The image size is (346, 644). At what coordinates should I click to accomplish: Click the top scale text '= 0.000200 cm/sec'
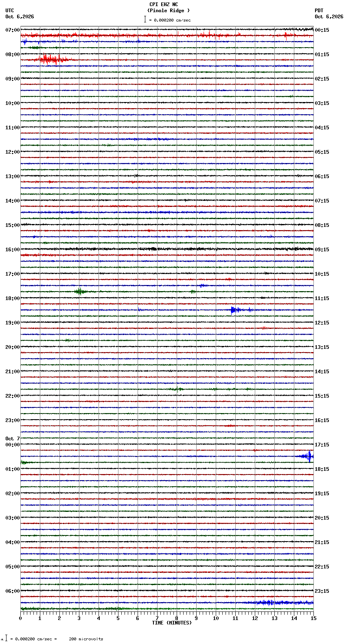pyautogui.click(x=170, y=20)
